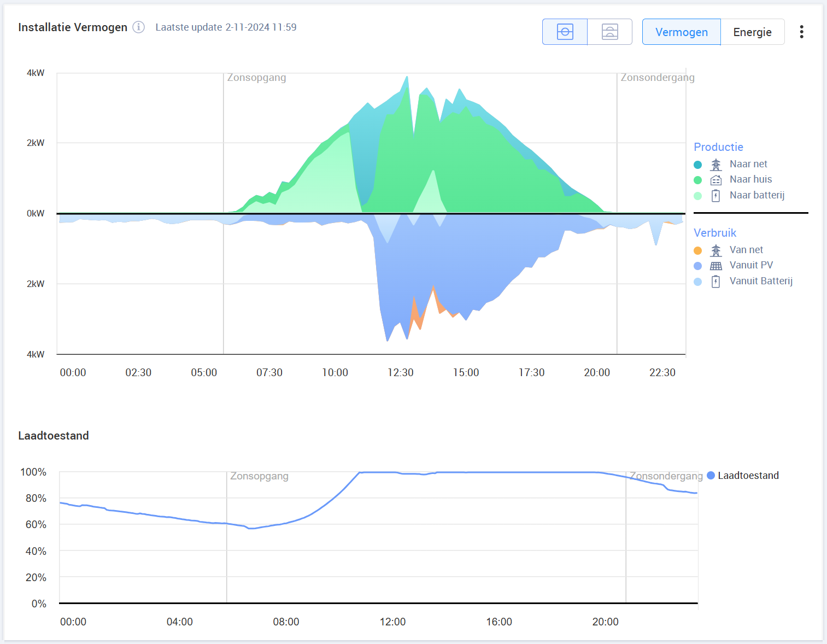Click the Vanuit PV blue color dot

click(x=697, y=266)
